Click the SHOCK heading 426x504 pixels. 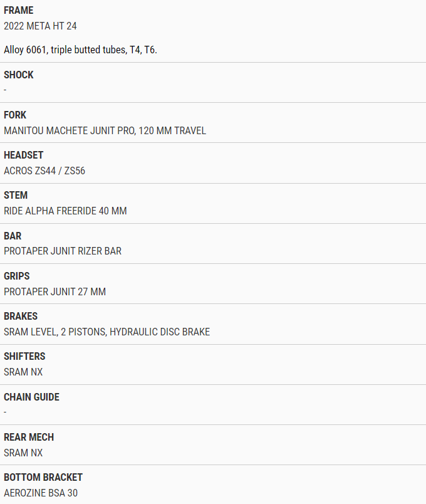[x=18, y=75]
